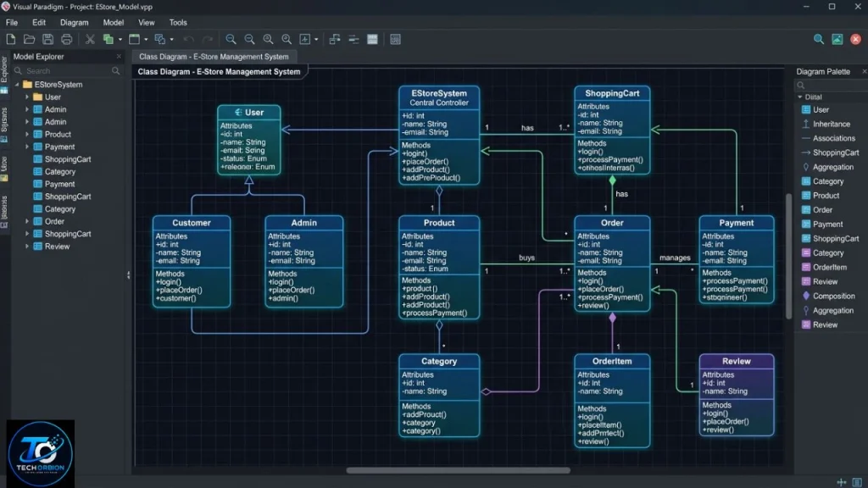This screenshot has height=488, width=868.
Task: Open dropdown arrow beside window layout icon
Action: pos(146,40)
